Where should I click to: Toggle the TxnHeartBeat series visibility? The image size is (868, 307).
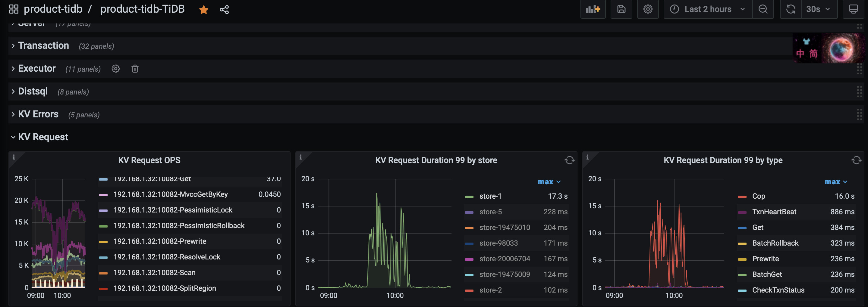[x=774, y=212]
